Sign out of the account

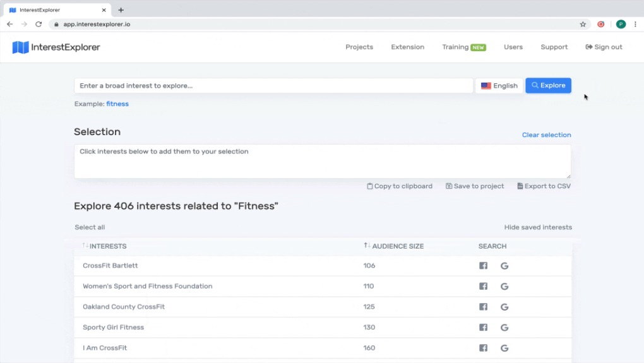[x=604, y=47]
